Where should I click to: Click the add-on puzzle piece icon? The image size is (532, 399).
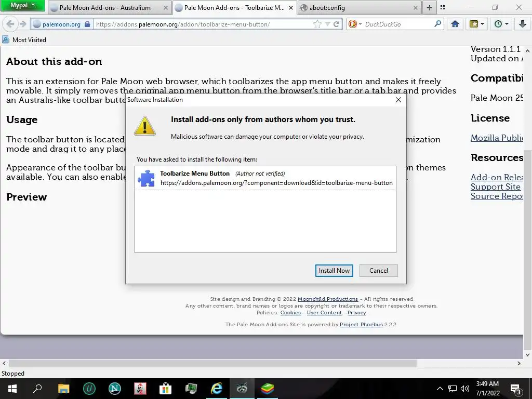(x=146, y=178)
